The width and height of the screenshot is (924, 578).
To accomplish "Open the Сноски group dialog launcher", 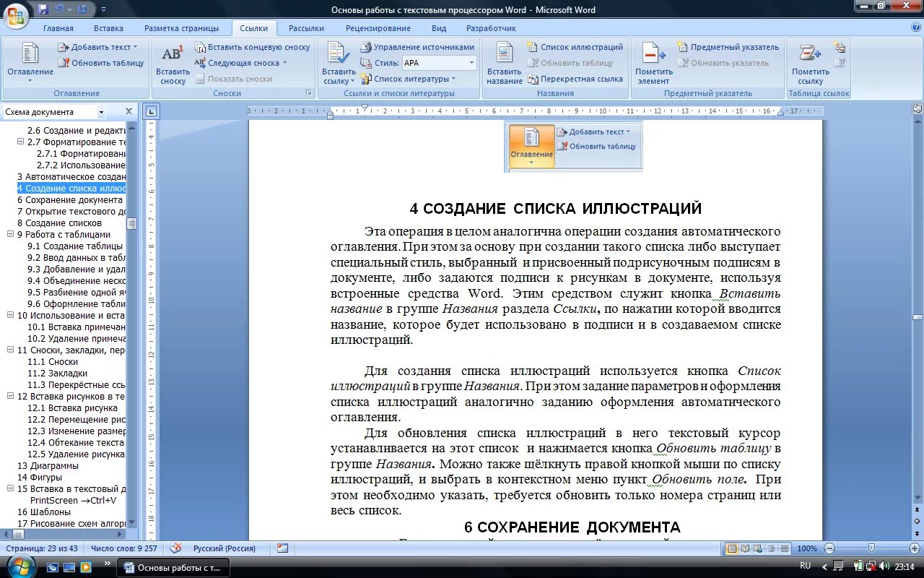I will (x=309, y=93).
